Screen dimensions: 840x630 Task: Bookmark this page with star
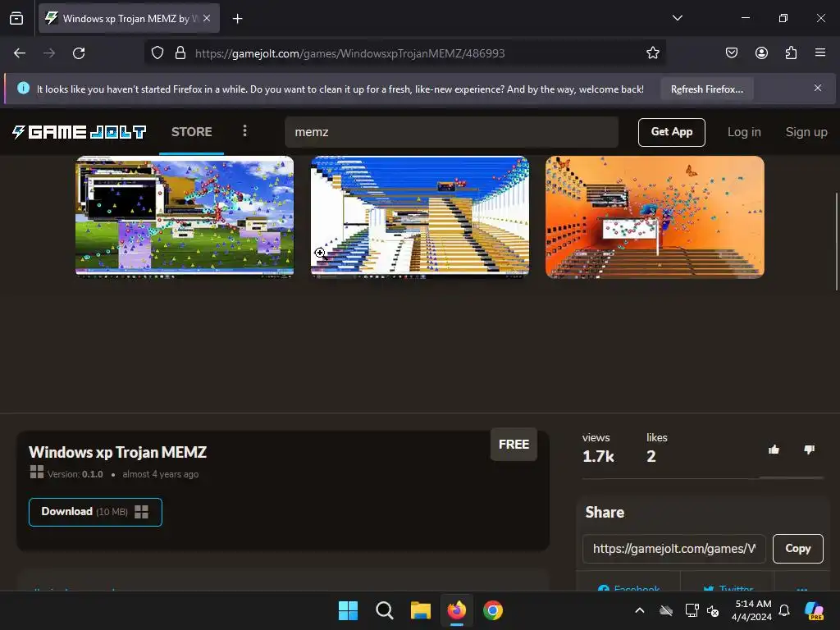pos(652,53)
